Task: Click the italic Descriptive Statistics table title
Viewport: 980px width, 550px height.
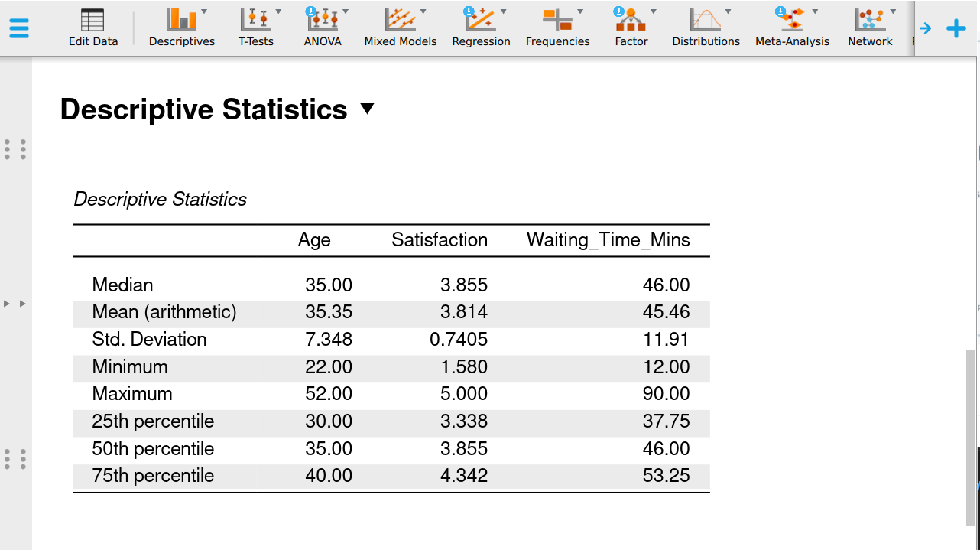Action: click(x=161, y=200)
